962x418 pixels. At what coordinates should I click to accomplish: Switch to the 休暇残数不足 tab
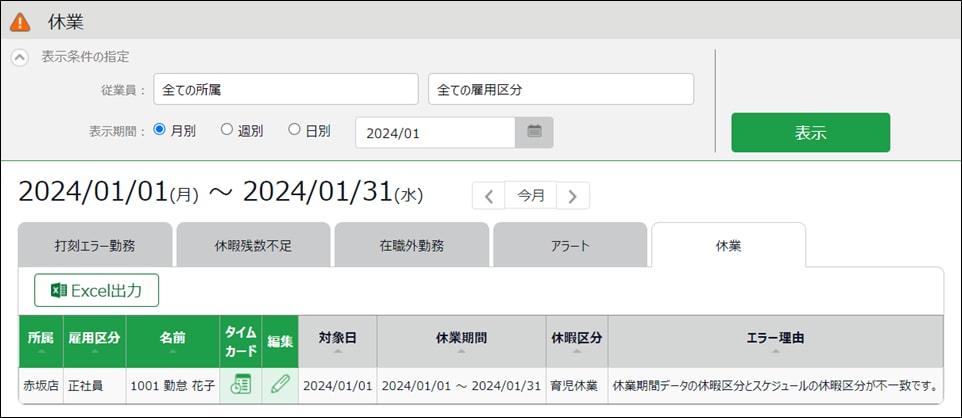[x=252, y=245]
